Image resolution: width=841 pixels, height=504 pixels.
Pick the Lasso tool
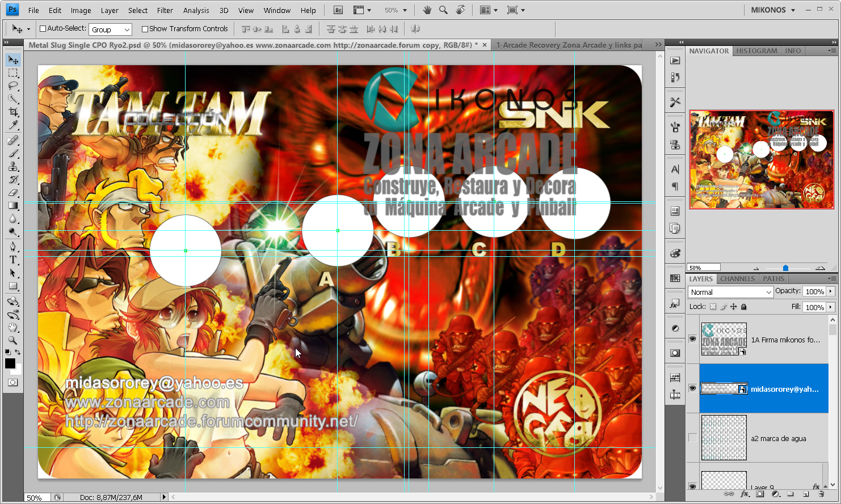coord(13,86)
